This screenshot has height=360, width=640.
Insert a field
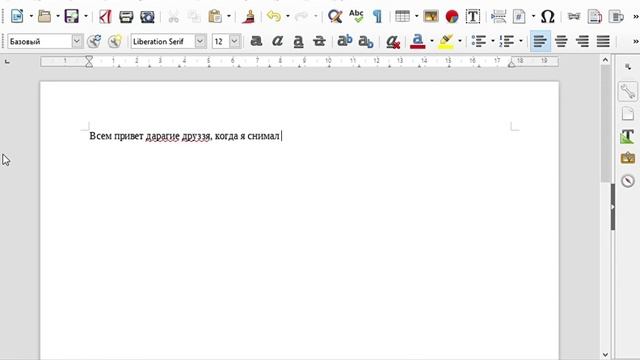(519, 16)
